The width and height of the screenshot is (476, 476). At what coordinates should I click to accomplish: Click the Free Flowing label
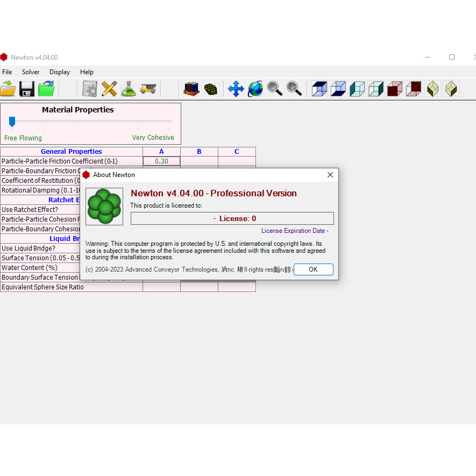point(23,138)
